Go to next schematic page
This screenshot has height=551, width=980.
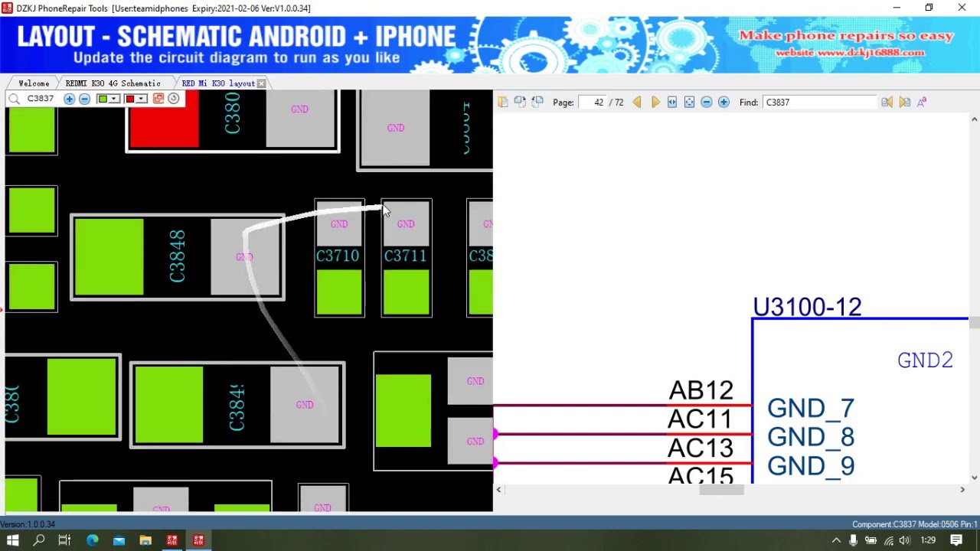click(x=655, y=102)
